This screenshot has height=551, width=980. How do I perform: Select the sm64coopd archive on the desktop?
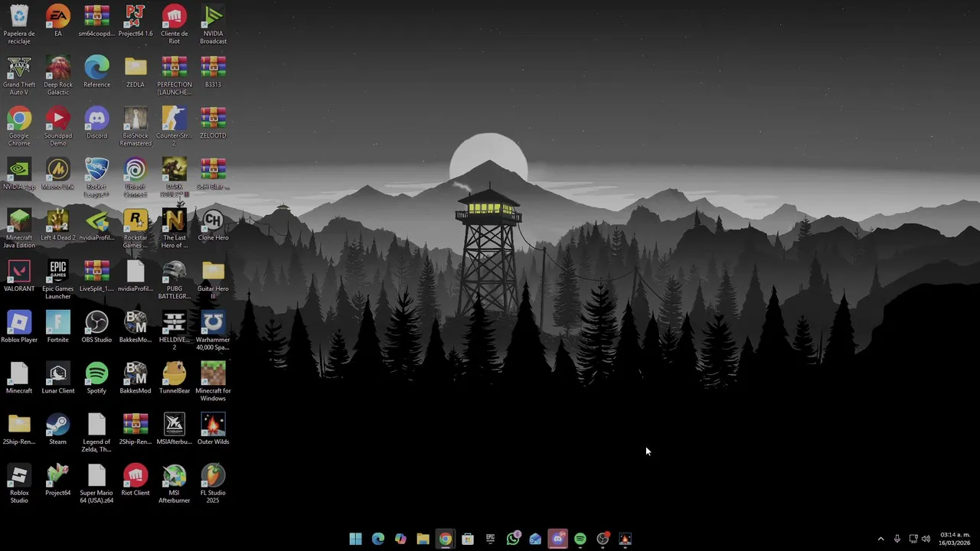point(96,21)
